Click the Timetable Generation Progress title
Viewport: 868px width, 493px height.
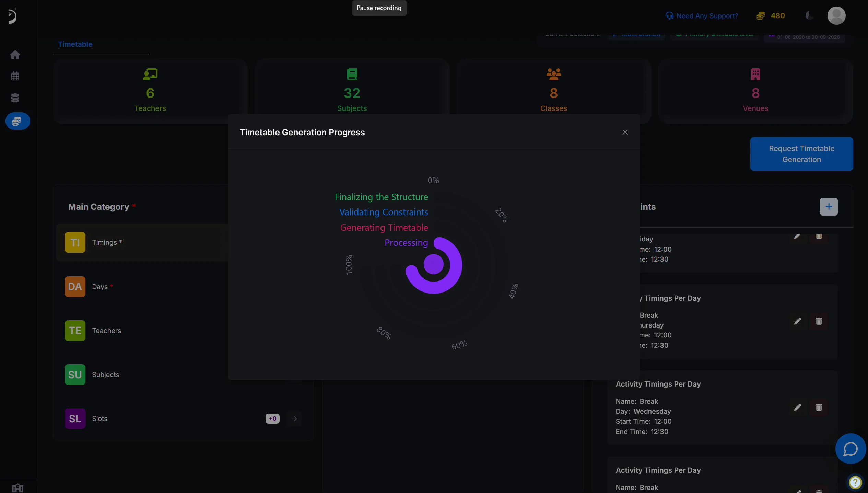302,132
